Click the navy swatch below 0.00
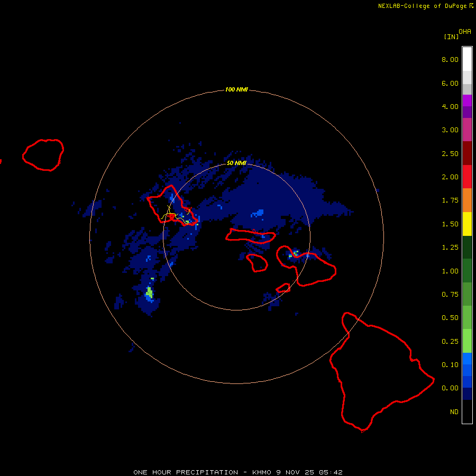This screenshot has height=476, width=476. 467,393
